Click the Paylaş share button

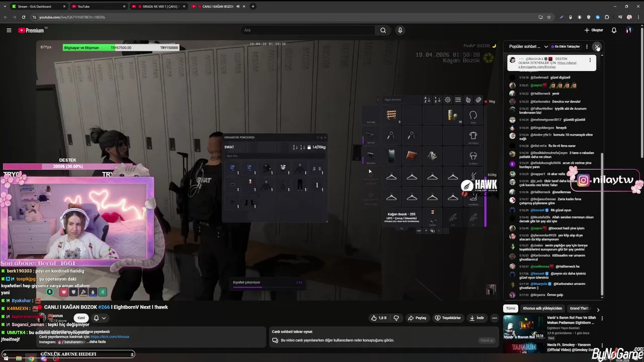(417, 318)
